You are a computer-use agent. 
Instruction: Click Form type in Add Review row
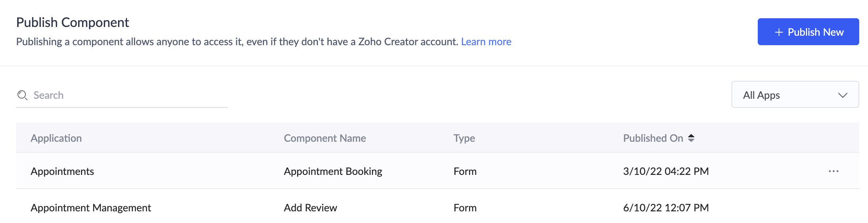465,208
